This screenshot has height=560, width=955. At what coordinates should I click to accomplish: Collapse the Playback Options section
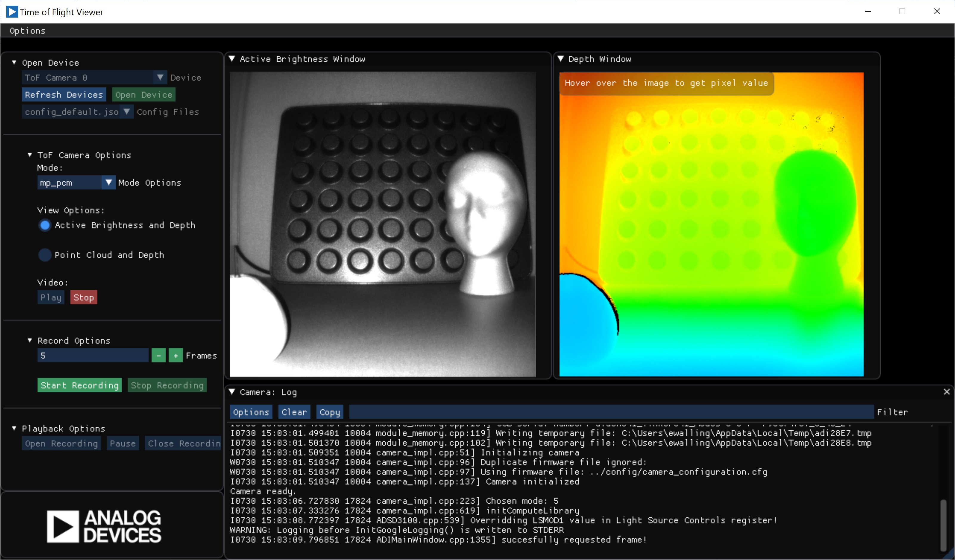click(x=14, y=428)
